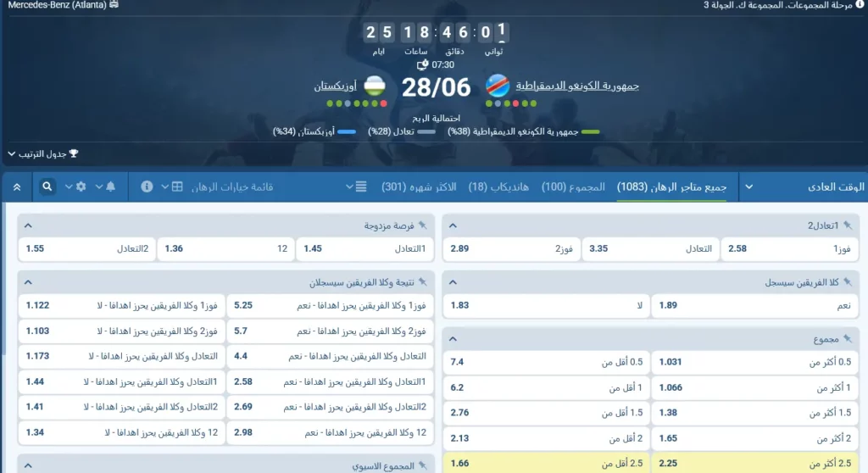Open dropdown arrow next to gear icon

69,186
